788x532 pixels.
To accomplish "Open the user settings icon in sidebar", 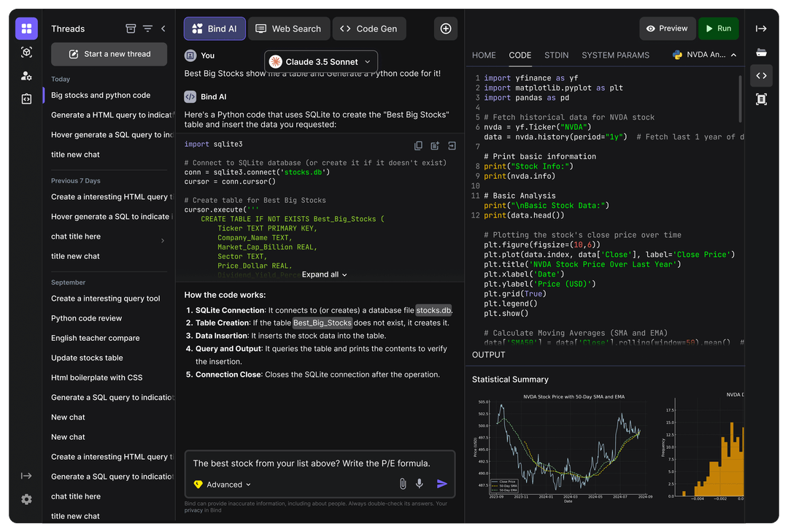I will [27, 76].
